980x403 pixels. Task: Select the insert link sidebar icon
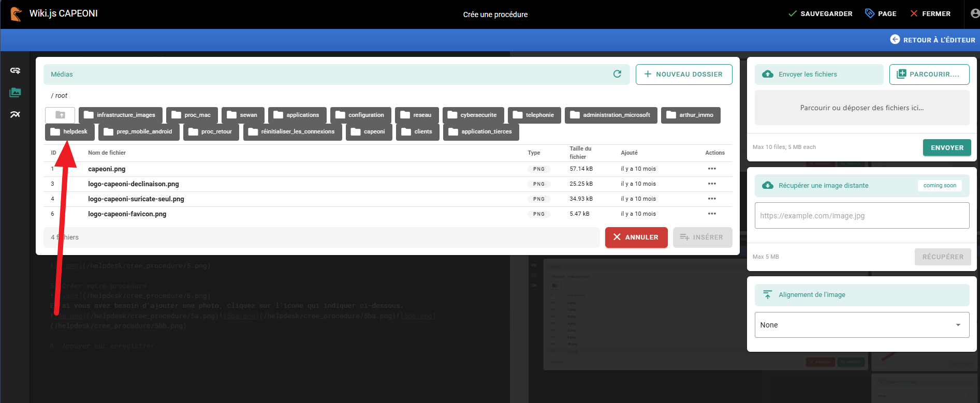click(x=15, y=70)
